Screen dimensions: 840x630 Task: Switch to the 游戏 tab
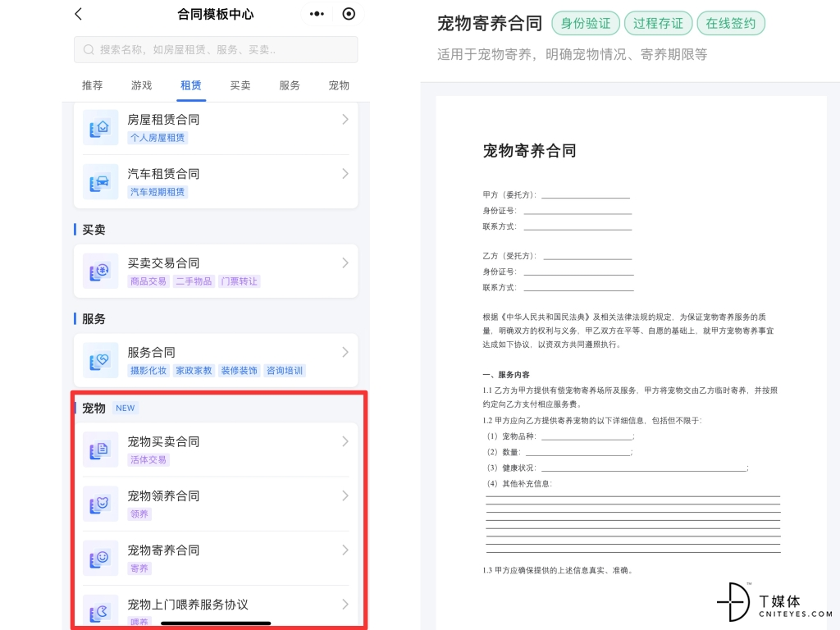(142, 85)
